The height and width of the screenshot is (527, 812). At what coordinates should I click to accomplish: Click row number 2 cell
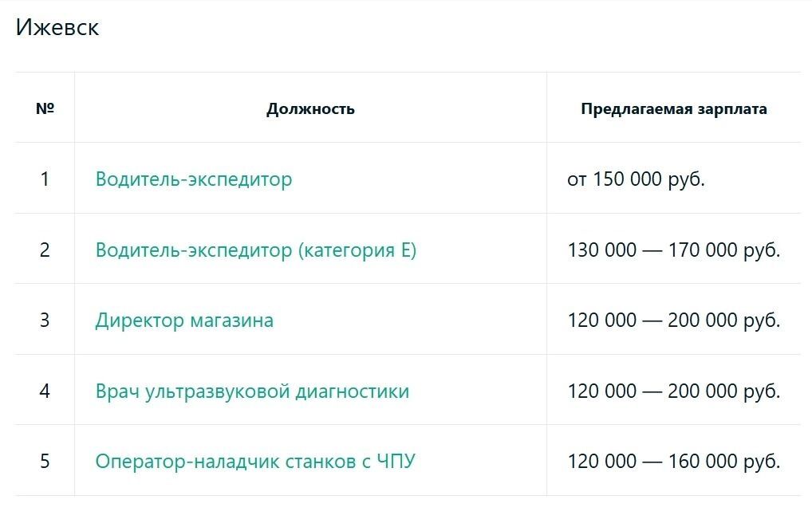[45, 250]
